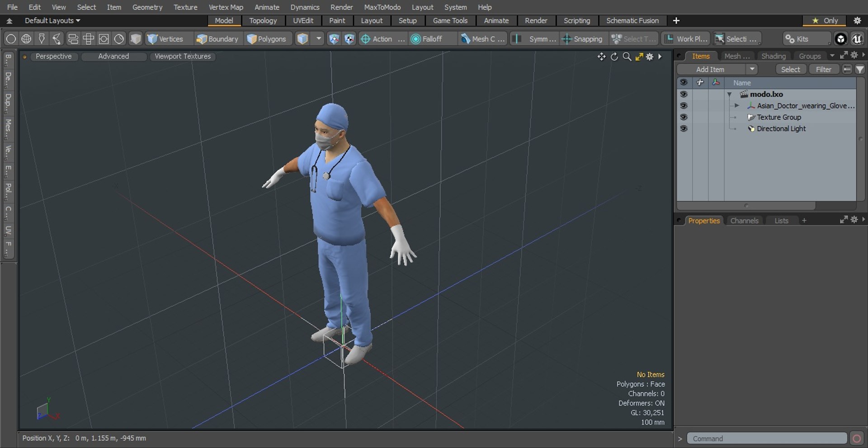Open the Items panel gear settings
Image resolution: width=868 pixels, height=448 pixels.
click(854, 55)
